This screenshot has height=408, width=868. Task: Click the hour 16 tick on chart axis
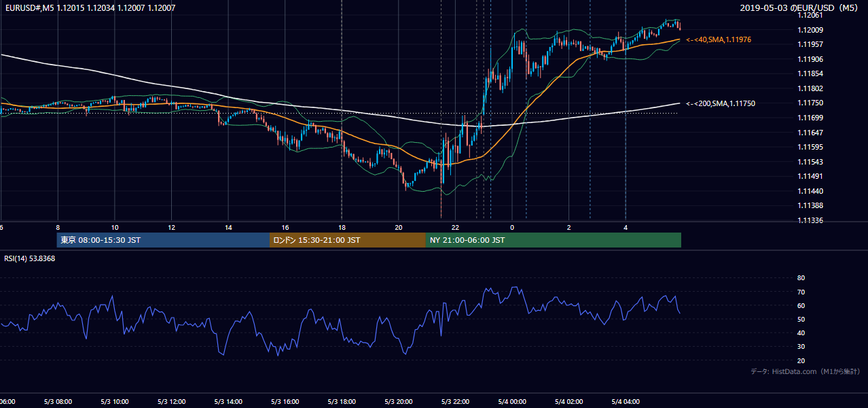click(x=285, y=227)
